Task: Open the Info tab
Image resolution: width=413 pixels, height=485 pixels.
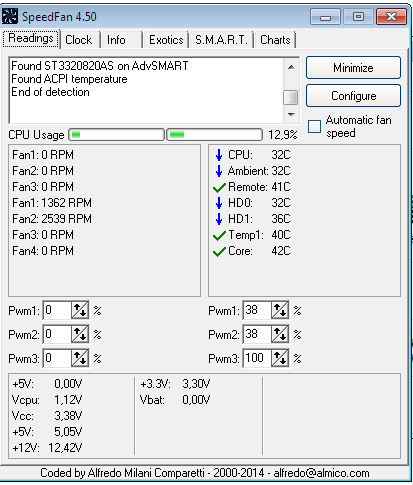Action: pos(116,40)
